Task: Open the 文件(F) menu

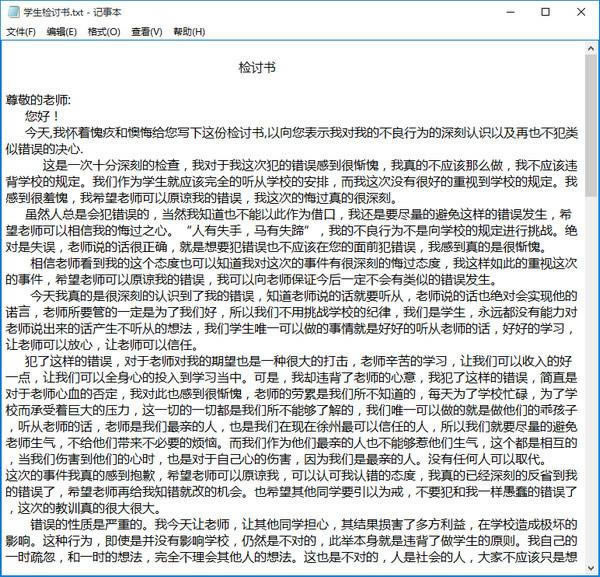Action: point(21,32)
